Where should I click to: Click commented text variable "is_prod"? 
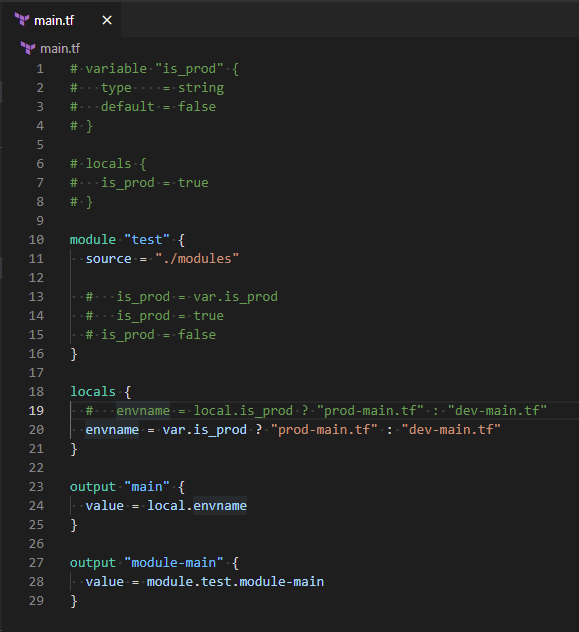(x=154, y=69)
